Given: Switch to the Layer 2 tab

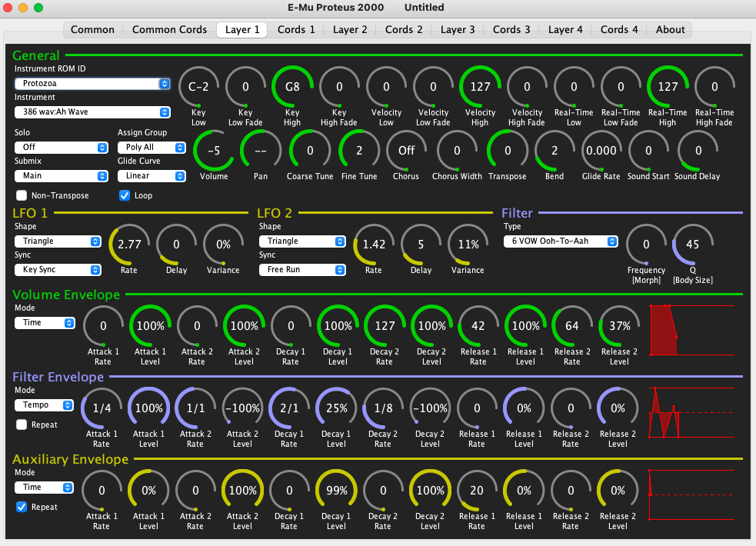Looking at the screenshot, I should [x=350, y=30].
